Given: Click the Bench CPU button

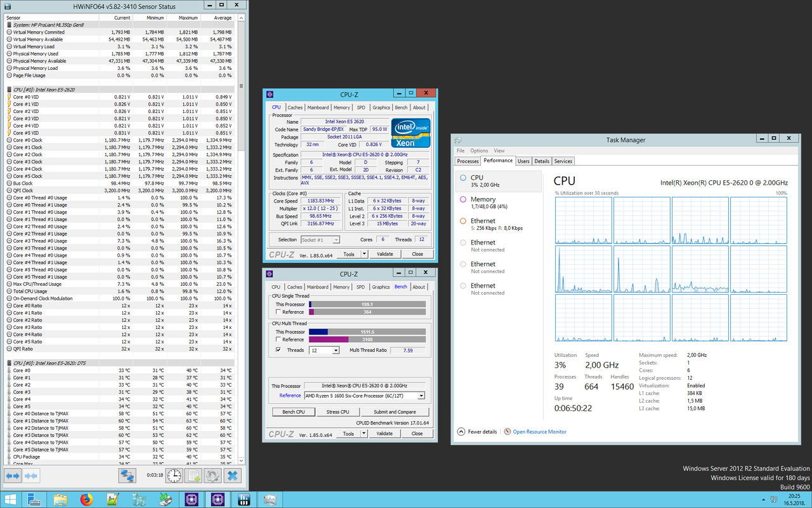Looking at the screenshot, I should click(294, 412).
